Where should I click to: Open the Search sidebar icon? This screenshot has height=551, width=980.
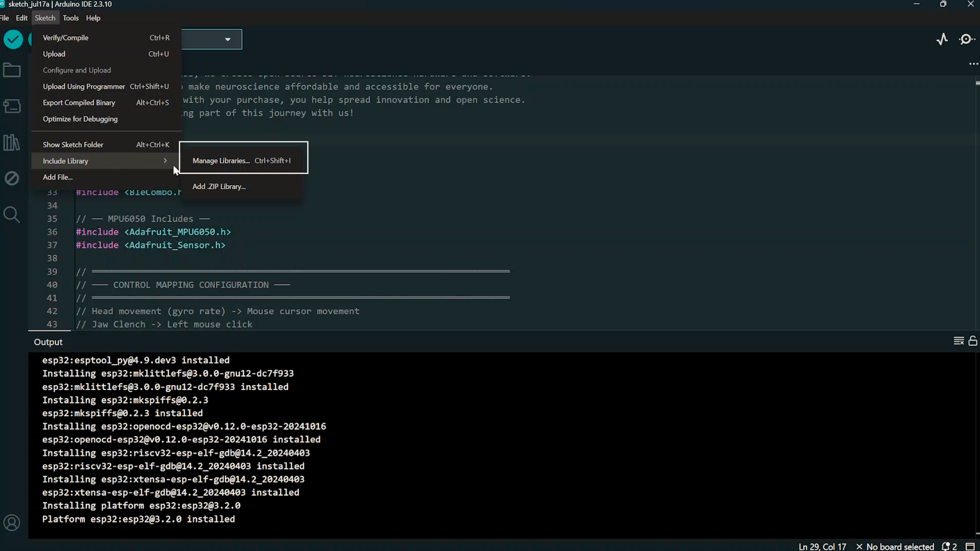pyautogui.click(x=11, y=215)
